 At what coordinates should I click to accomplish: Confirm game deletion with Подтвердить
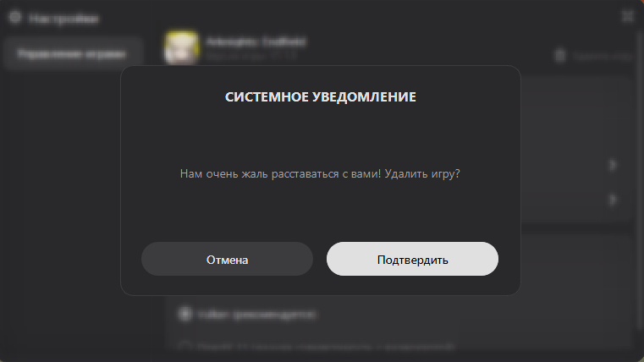coord(412,259)
